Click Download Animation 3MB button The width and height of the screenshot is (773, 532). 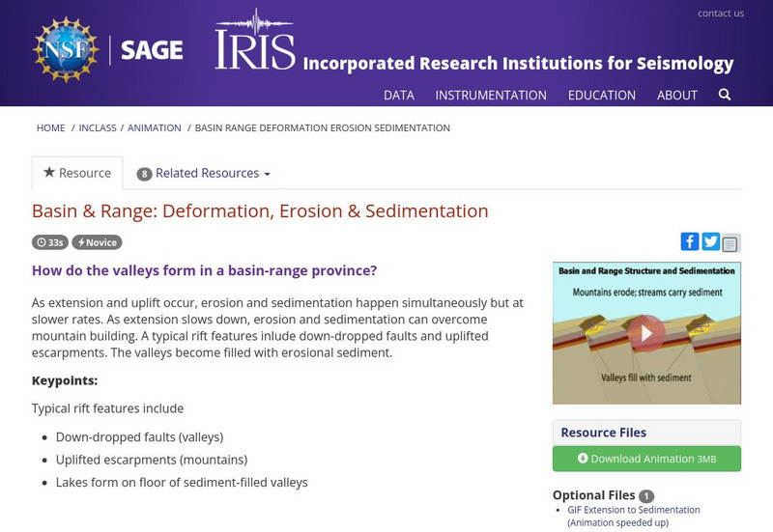(646, 459)
